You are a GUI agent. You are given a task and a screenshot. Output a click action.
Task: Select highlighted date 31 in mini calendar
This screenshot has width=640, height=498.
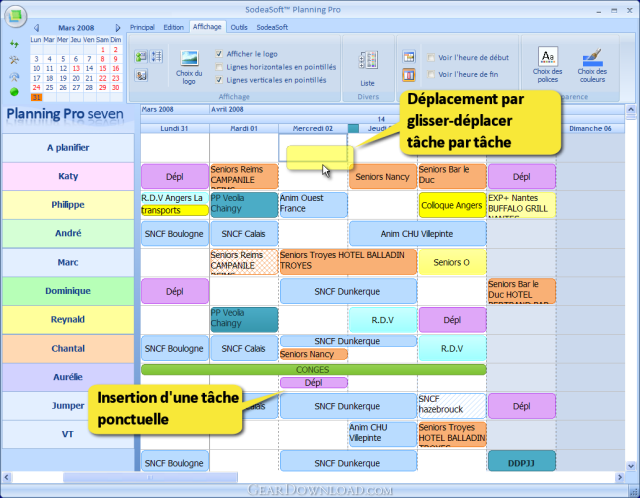(x=36, y=97)
